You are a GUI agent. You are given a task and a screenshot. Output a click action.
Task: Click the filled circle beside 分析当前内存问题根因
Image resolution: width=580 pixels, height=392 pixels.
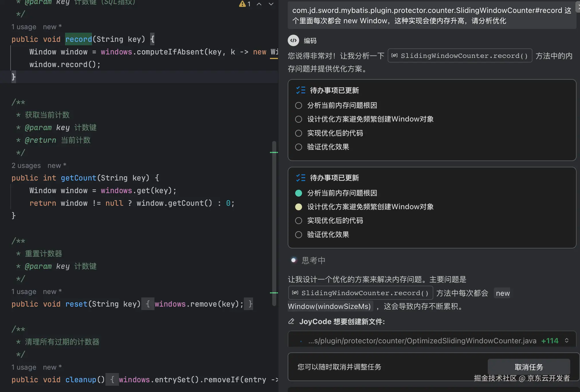(x=299, y=193)
